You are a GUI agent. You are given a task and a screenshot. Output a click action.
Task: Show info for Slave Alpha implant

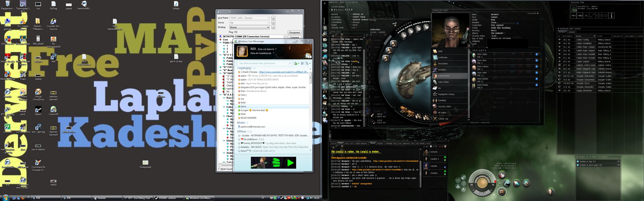(x=536, y=54)
